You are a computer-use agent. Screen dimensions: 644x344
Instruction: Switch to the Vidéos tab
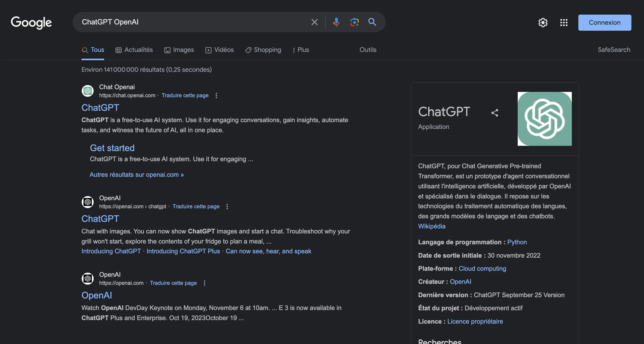(219, 50)
